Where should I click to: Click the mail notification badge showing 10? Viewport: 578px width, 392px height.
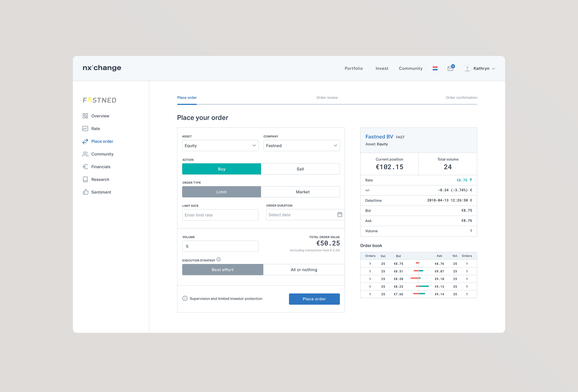pos(453,66)
